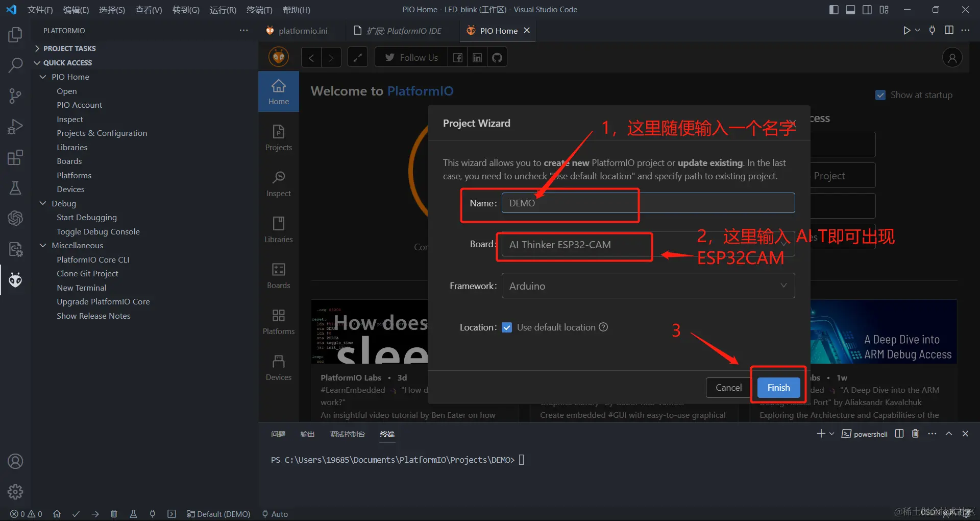980x521 pixels.
Task: Collapse the Miscellaneous tree group
Action: [43, 245]
